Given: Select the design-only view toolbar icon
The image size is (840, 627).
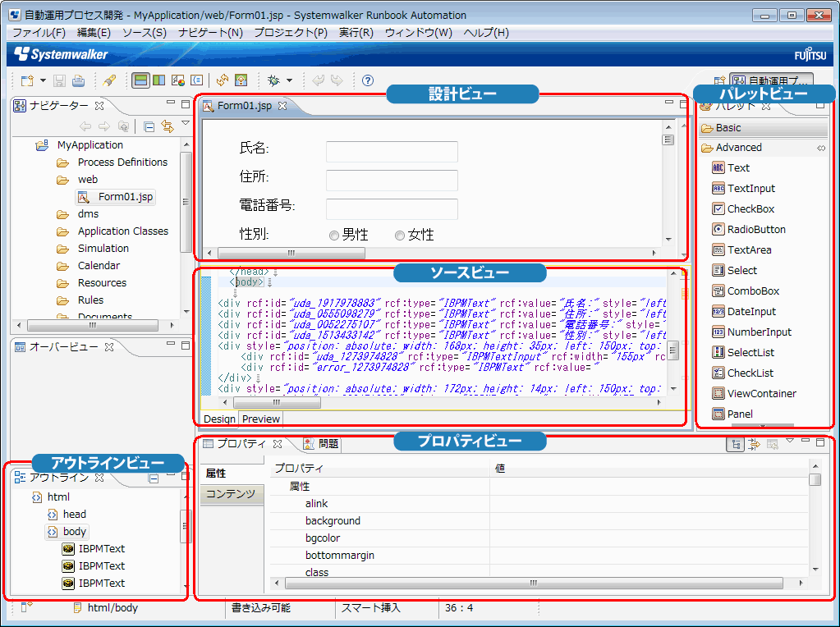Looking at the screenshot, I should tap(178, 81).
